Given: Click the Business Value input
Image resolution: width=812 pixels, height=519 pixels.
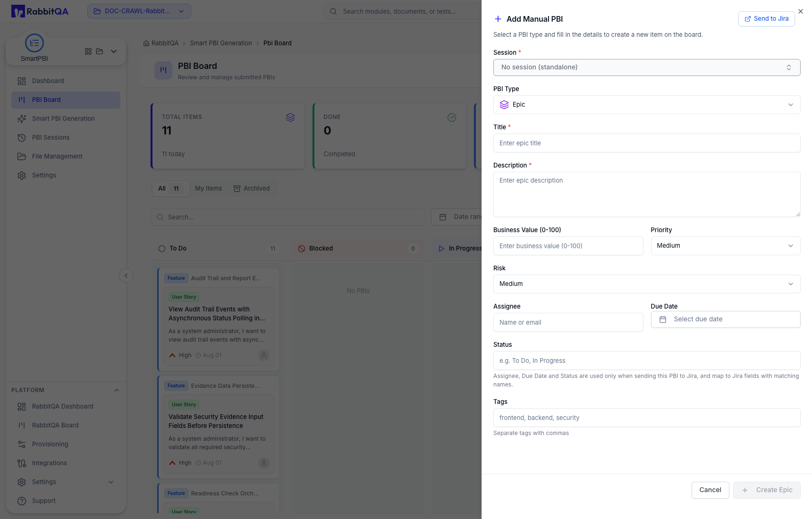Looking at the screenshot, I should tap(568, 246).
